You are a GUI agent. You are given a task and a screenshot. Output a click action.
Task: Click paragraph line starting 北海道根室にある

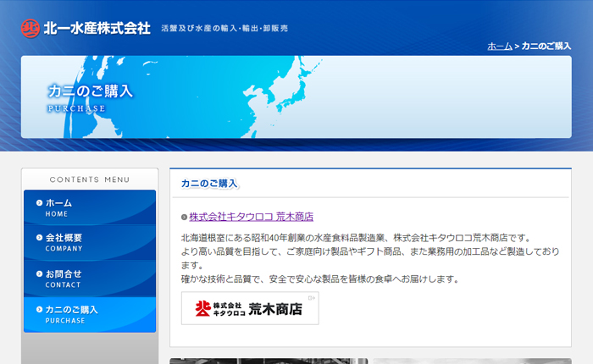click(x=357, y=238)
